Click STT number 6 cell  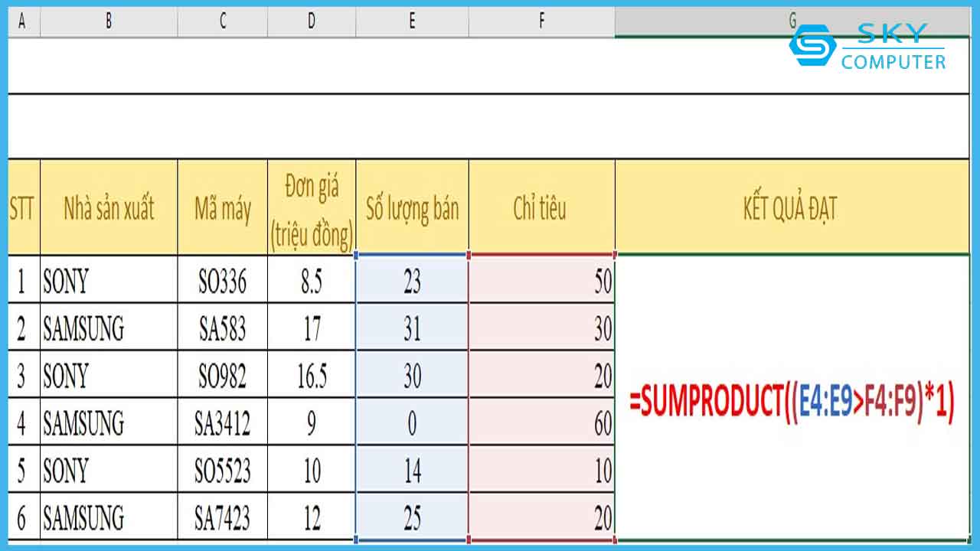(x=24, y=517)
